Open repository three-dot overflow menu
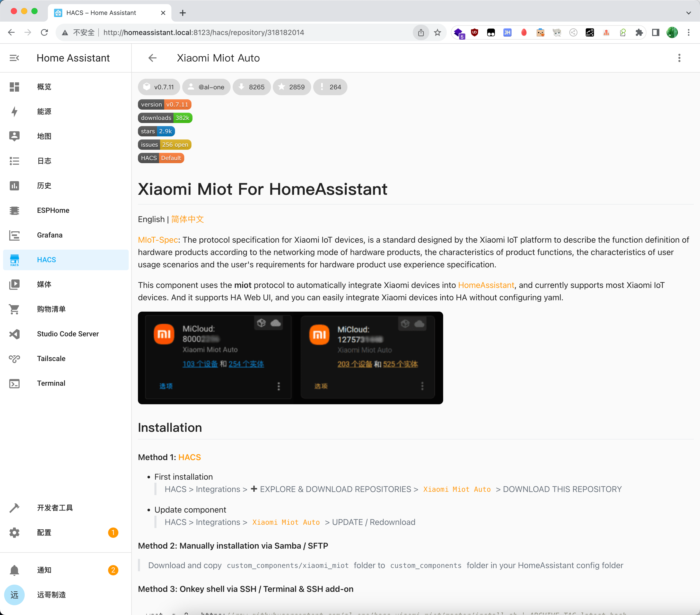700x615 pixels. (x=679, y=58)
